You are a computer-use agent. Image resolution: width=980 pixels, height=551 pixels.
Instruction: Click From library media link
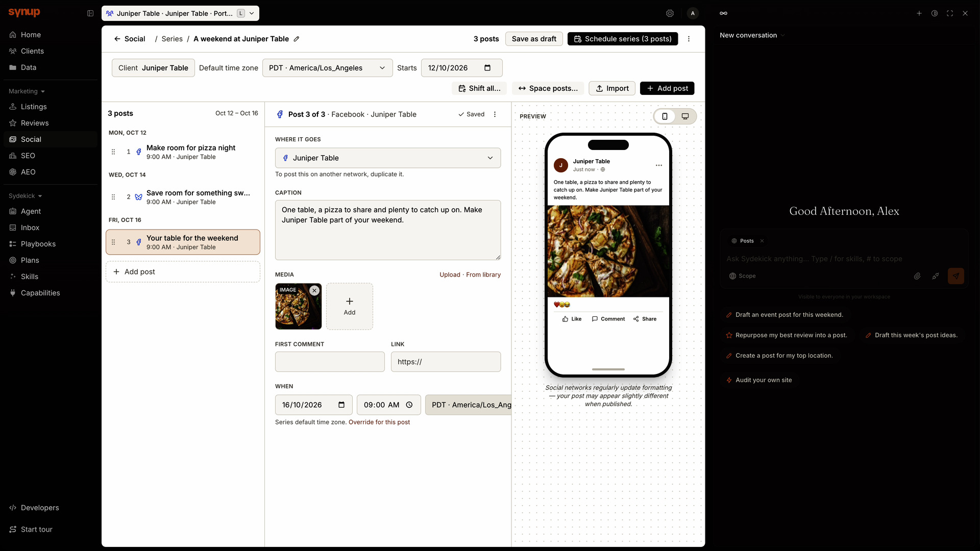point(483,274)
